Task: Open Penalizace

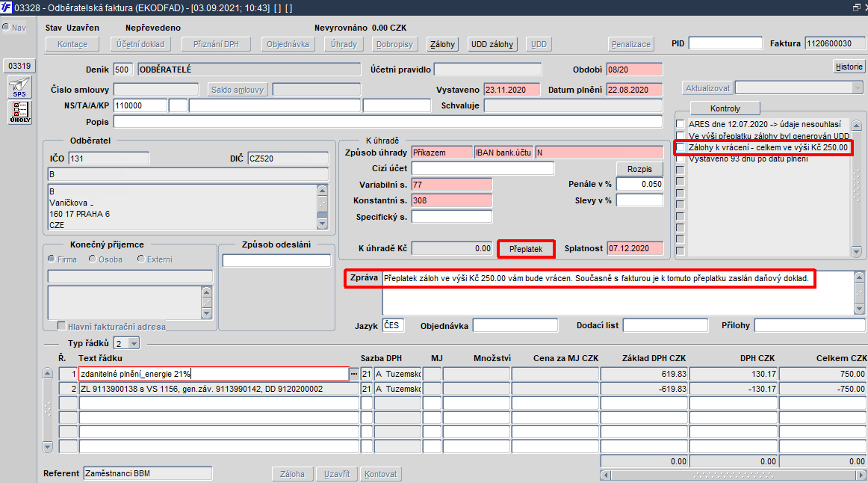Action: [x=631, y=44]
